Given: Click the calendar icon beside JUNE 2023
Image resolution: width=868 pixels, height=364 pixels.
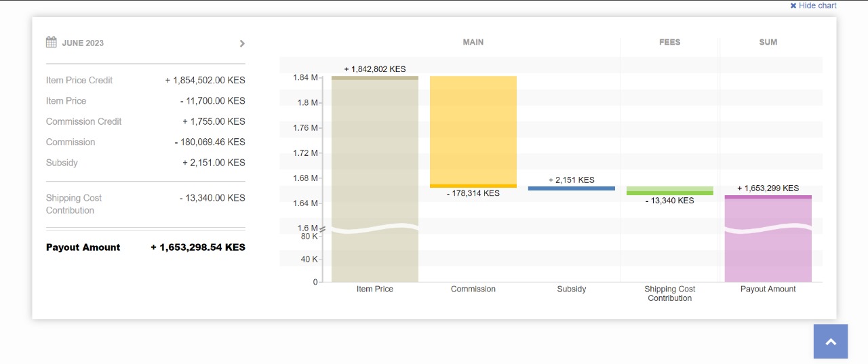Looking at the screenshot, I should (x=52, y=42).
